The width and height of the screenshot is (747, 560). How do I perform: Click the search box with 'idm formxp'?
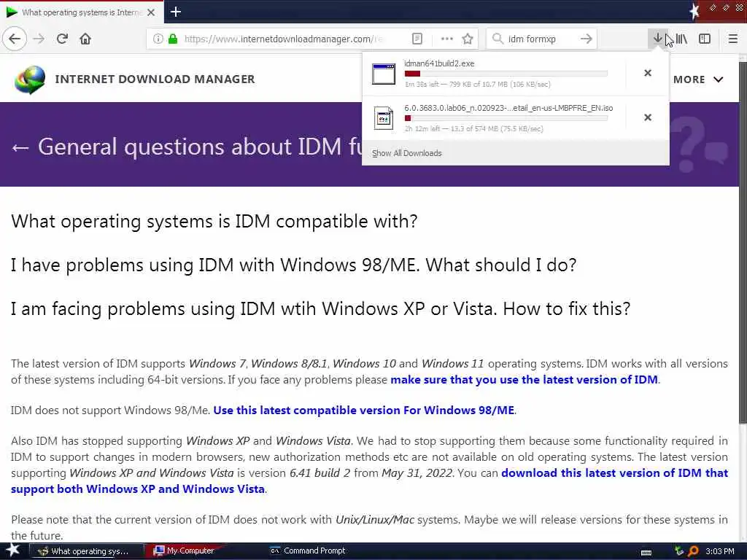click(542, 39)
